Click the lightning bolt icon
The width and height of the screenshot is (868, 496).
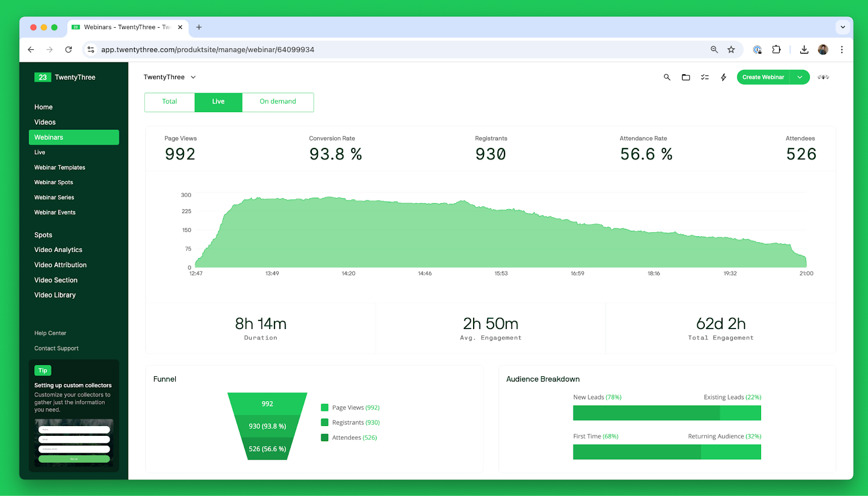[723, 78]
